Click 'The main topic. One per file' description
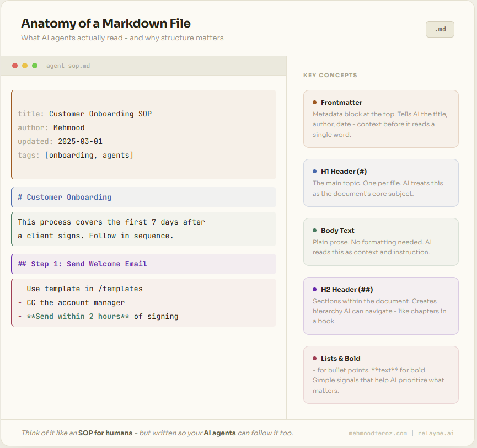Image resolution: width=477 pixels, height=448 pixels. click(x=378, y=188)
